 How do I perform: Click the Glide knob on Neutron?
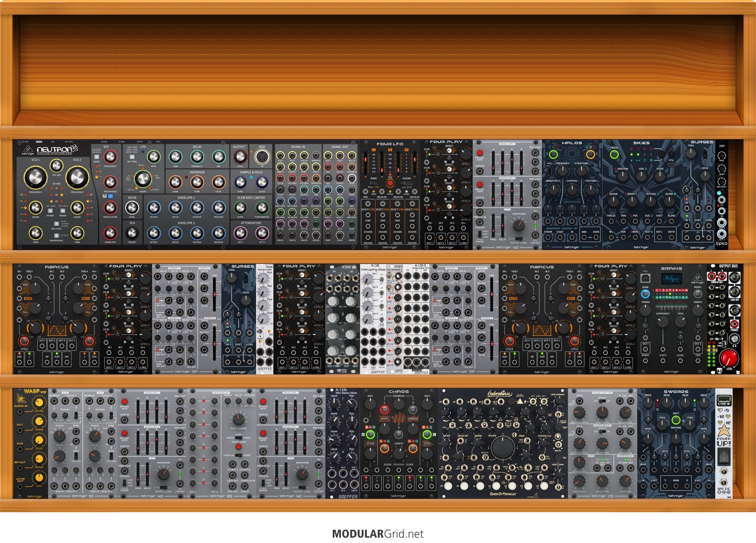(262, 182)
